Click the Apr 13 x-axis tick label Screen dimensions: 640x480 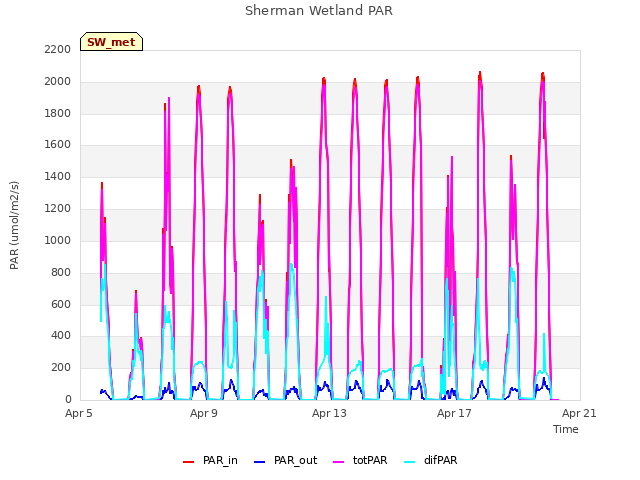coord(329,413)
